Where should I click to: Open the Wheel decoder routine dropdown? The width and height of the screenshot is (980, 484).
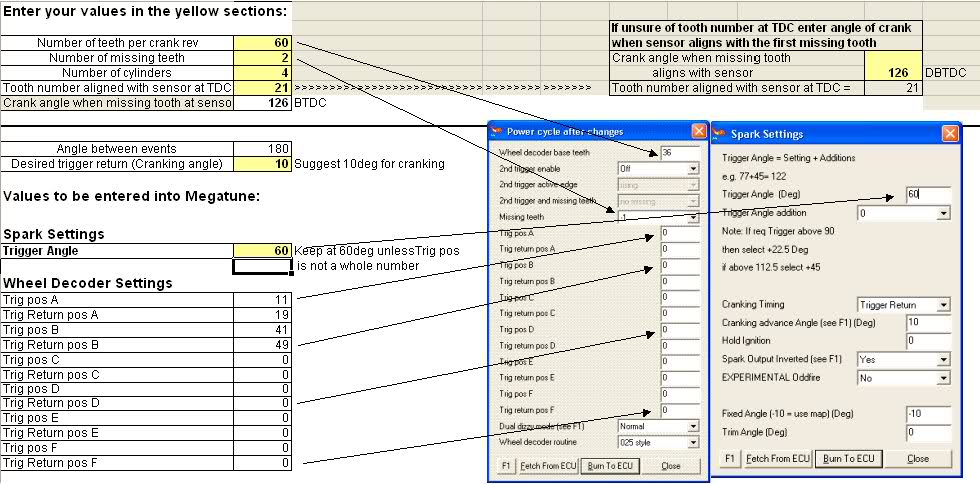(657, 442)
